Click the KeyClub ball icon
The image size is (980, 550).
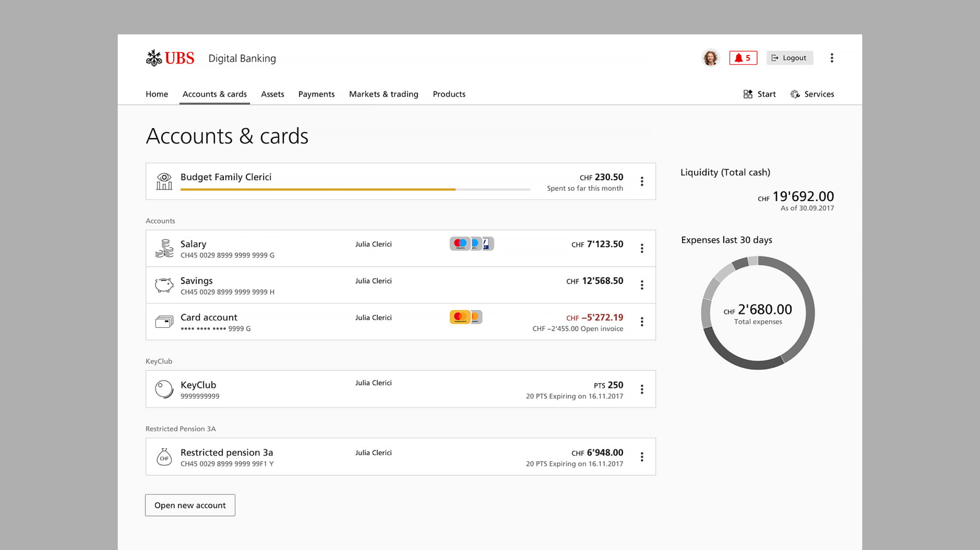[x=164, y=389]
